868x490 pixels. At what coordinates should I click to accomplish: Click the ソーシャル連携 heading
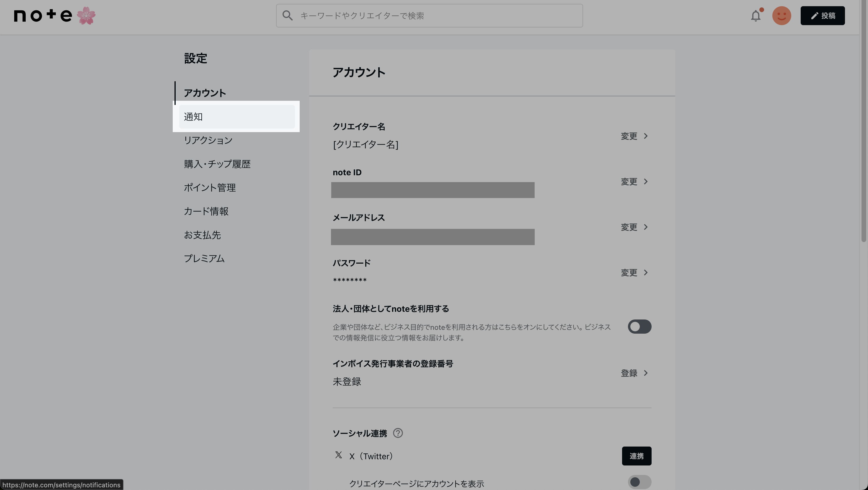[360, 433]
